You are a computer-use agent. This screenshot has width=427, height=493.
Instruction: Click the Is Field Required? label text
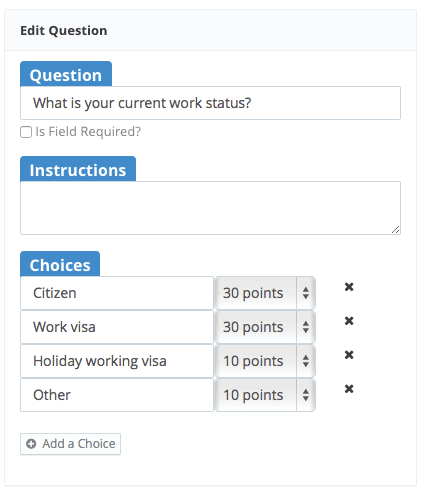click(88, 132)
